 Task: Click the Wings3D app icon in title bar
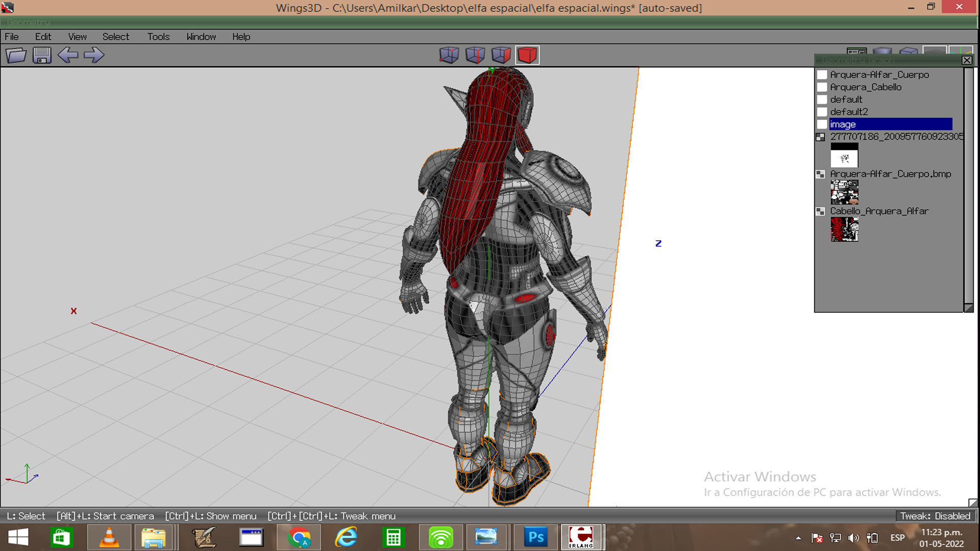click(x=8, y=8)
